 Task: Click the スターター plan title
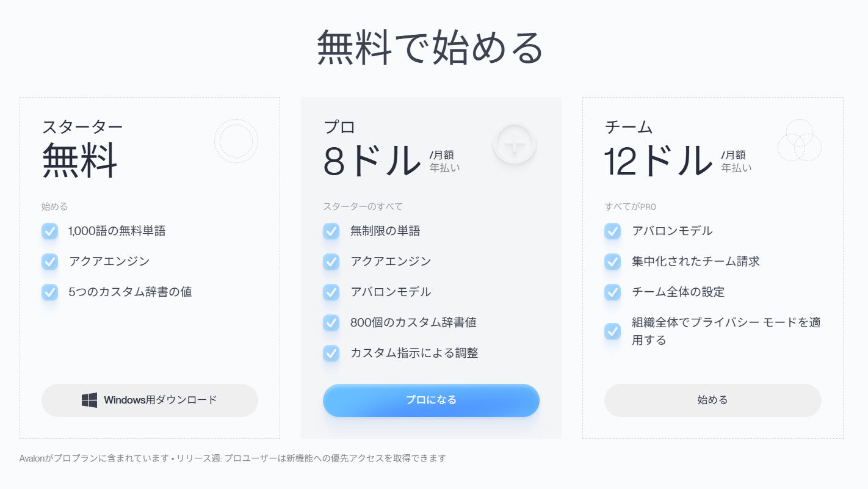(82, 127)
